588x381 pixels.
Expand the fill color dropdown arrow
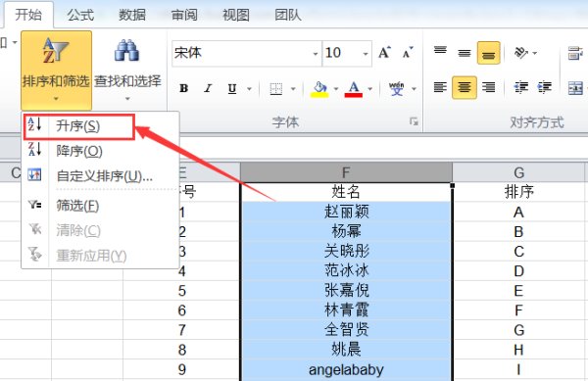point(335,89)
